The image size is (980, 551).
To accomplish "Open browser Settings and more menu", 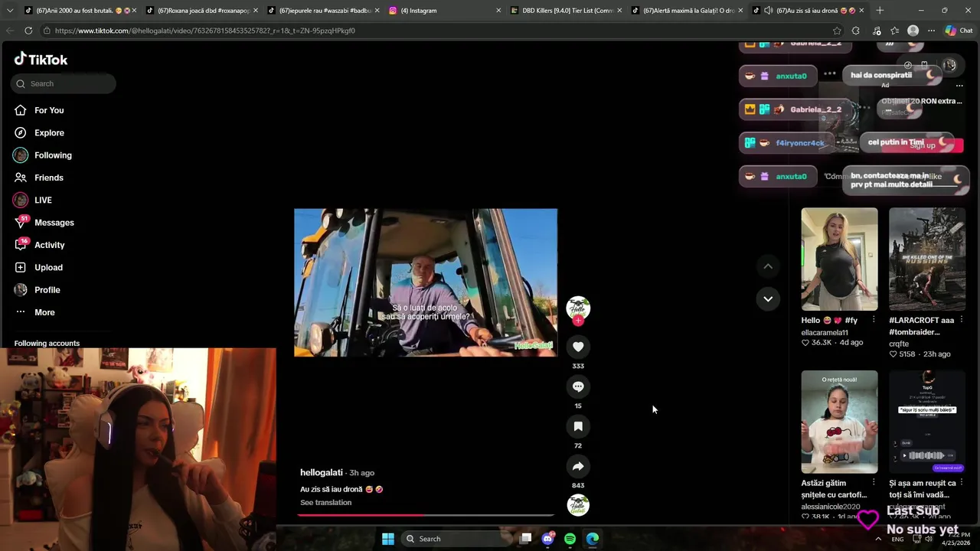I will click(x=931, y=31).
